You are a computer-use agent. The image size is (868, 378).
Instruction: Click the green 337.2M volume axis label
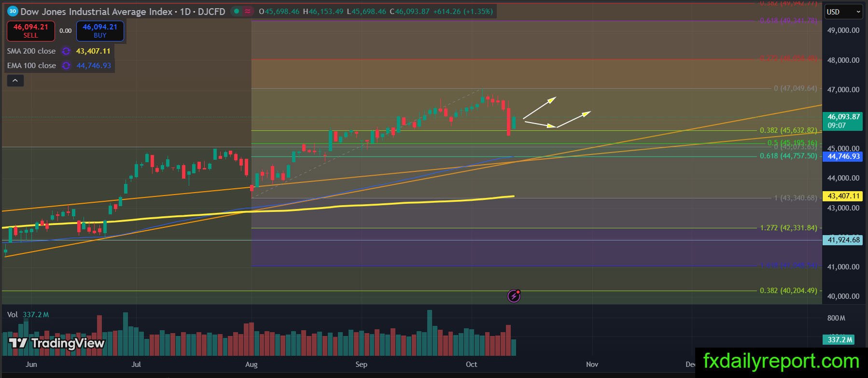click(840, 340)
